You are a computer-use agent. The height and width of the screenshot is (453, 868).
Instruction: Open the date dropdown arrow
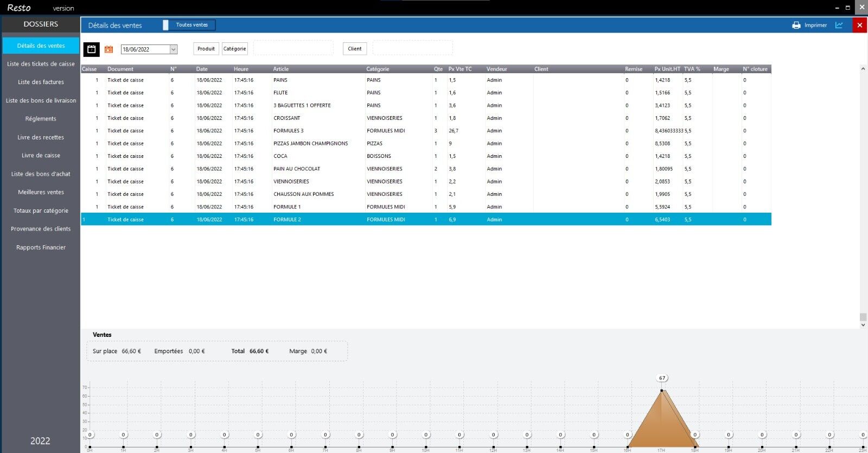(174, 49)
